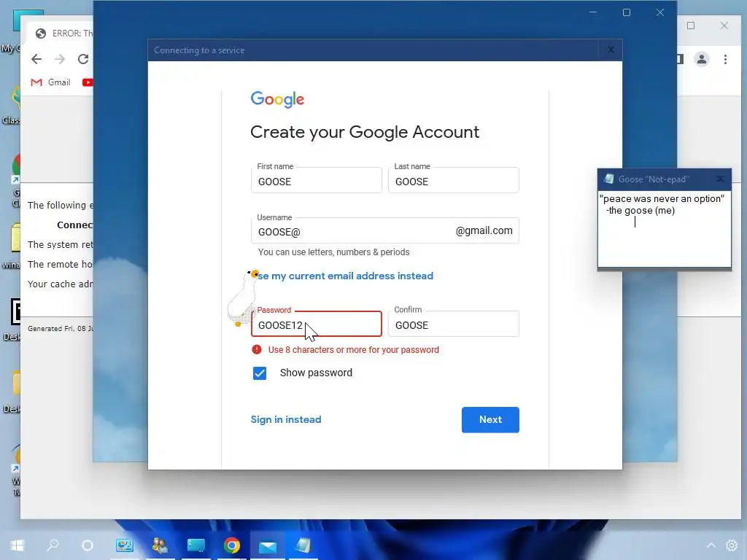Click the Goose Not-epad title icon
This screenshot has width=747, height=560.
click(x=608, y=179)
